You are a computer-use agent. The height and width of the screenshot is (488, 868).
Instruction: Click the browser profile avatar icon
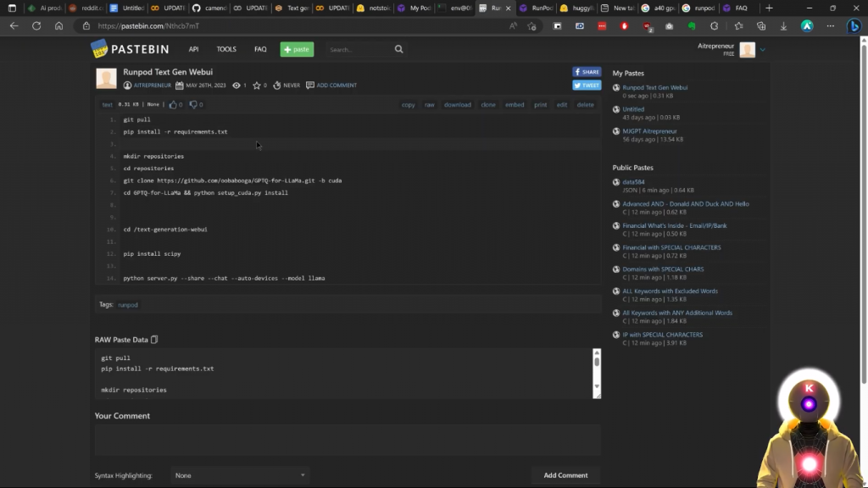(807, 26)
